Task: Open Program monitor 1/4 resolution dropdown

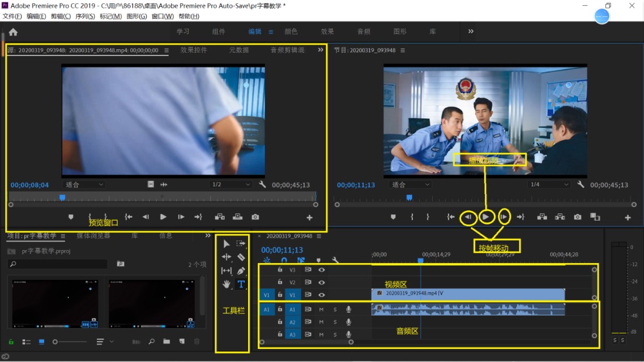Action: (x=548, y=184)
